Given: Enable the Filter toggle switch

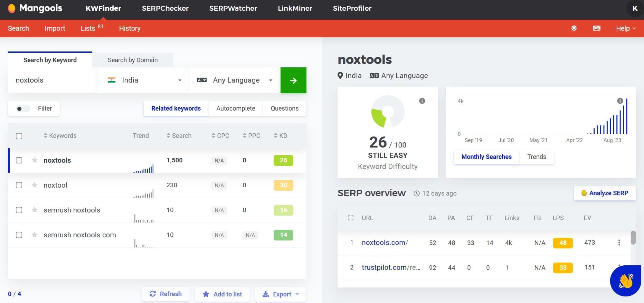Looking at the screenshot, I should coord(23,108).
